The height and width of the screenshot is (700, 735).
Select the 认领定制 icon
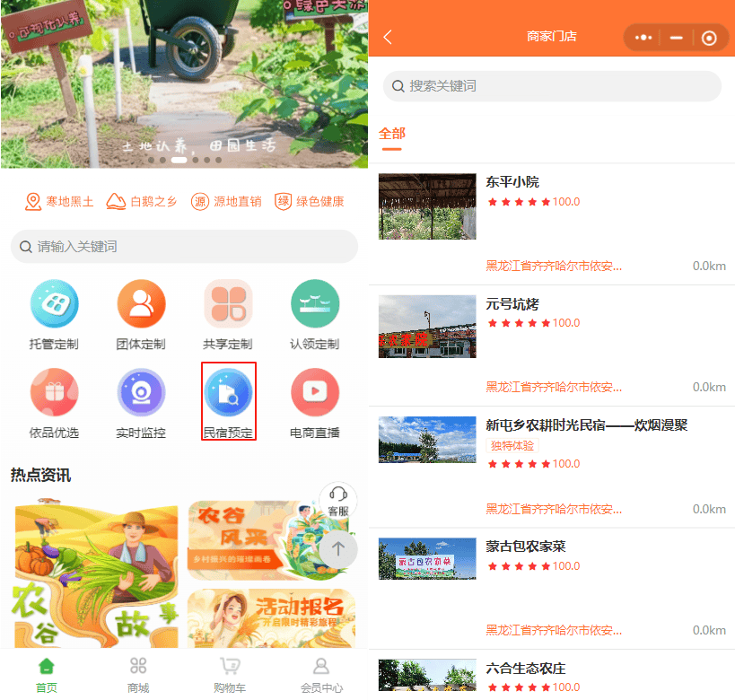(315, 305)
